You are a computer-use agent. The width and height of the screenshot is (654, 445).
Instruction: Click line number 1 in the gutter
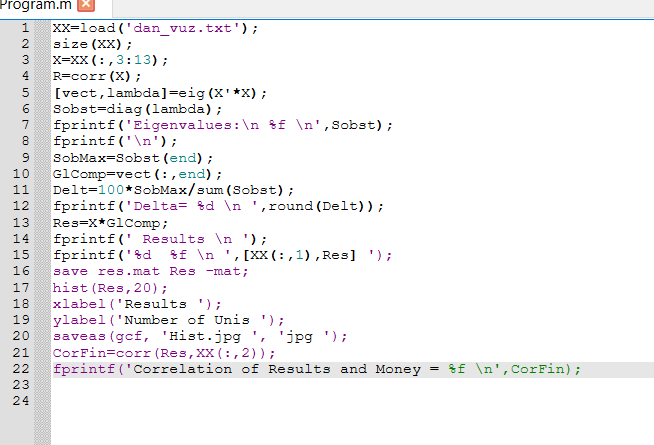pyautogui.click(x=24, y=28)
